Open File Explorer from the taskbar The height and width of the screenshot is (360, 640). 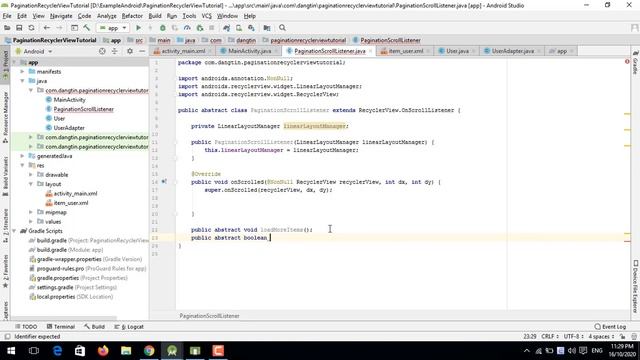tap(126, 351)
